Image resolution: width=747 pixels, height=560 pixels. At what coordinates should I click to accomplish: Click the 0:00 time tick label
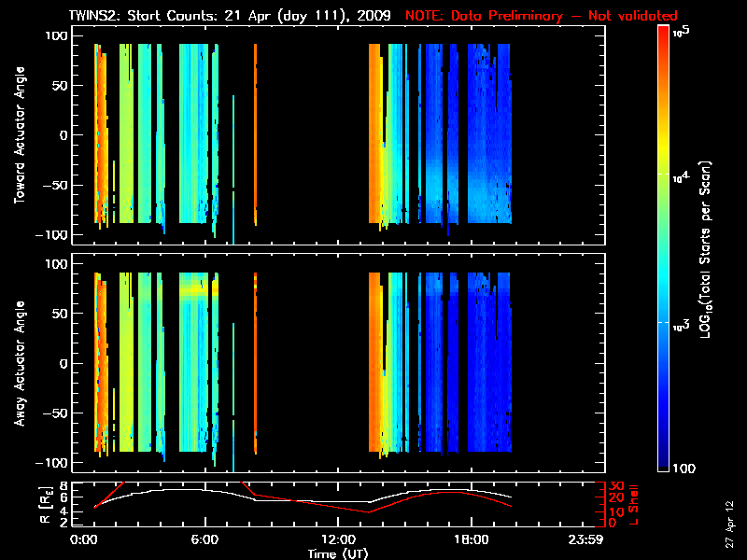84,540
